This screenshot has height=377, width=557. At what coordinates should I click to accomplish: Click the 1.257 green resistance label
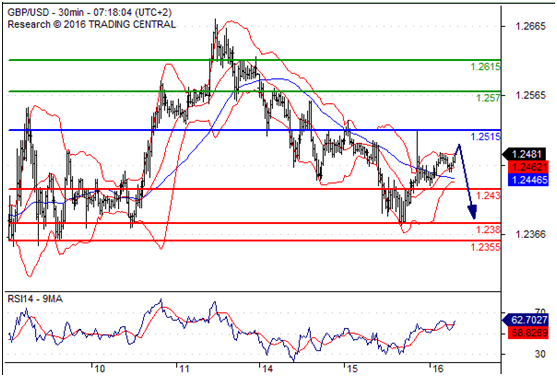(488, 98)
